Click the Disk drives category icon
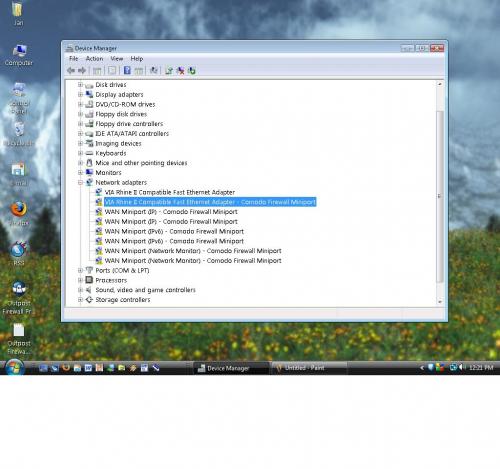 (89, 85)
